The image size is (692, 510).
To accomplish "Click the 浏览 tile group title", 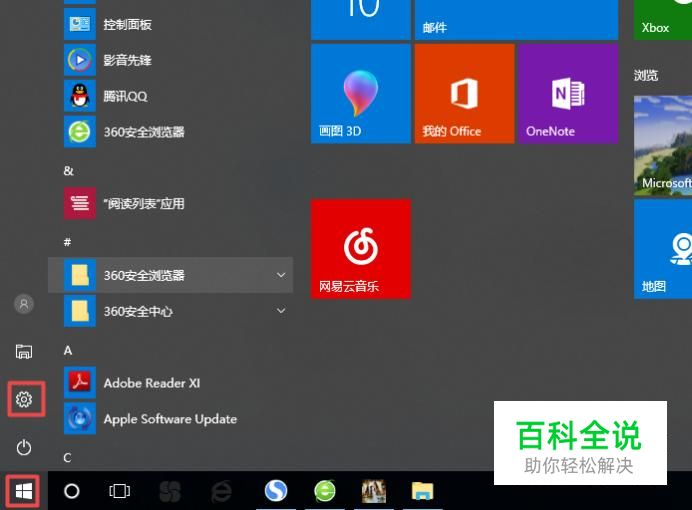I will [x=646, y=75].
